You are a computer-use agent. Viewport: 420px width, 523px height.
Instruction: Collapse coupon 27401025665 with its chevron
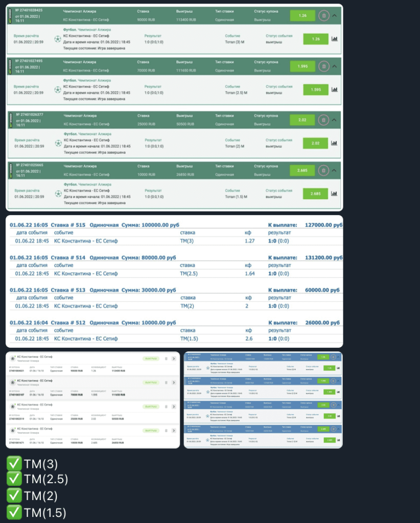[335, 170]
